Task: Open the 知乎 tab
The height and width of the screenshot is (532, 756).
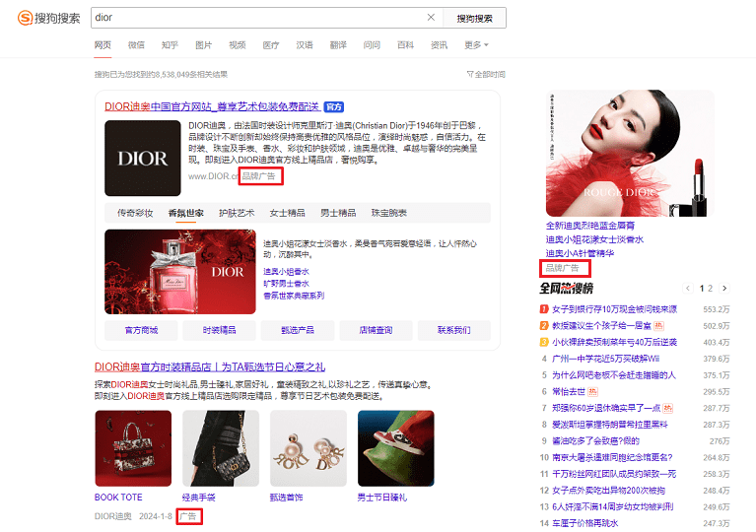Action: click(170, 44)
